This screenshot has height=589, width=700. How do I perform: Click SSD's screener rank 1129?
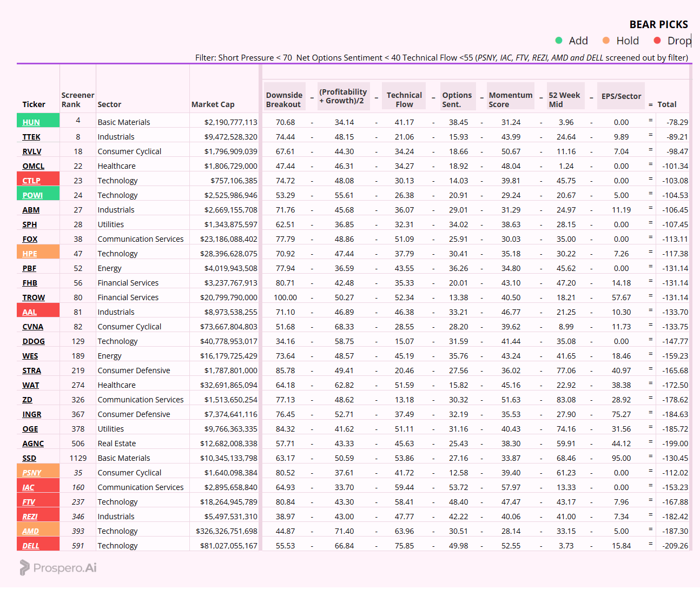(78, 458)
